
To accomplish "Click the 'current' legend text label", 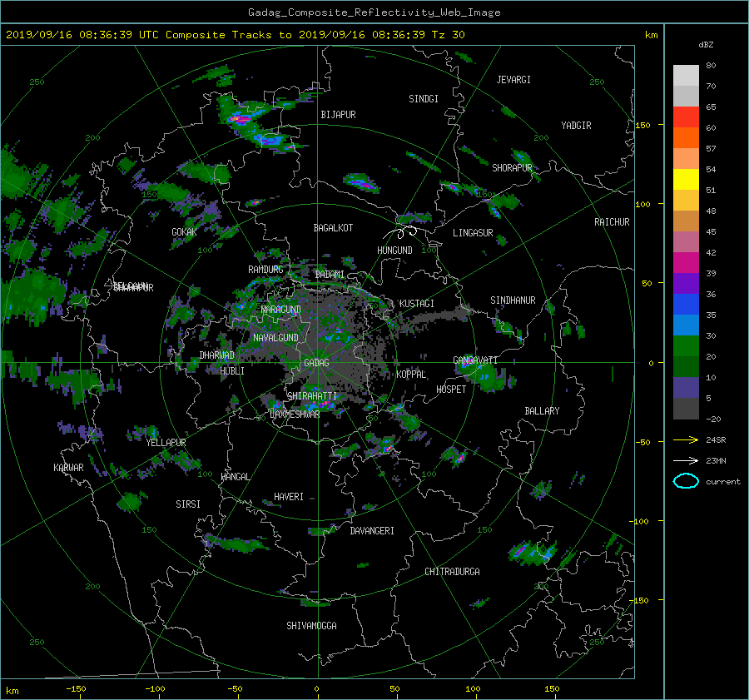I will [723, 482].
